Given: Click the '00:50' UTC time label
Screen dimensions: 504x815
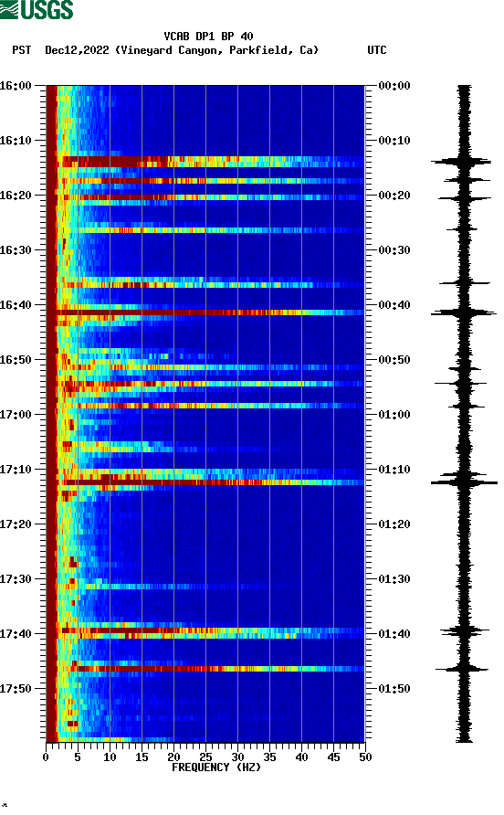Looking at the screenshot, I should click(x=394, y=360).
